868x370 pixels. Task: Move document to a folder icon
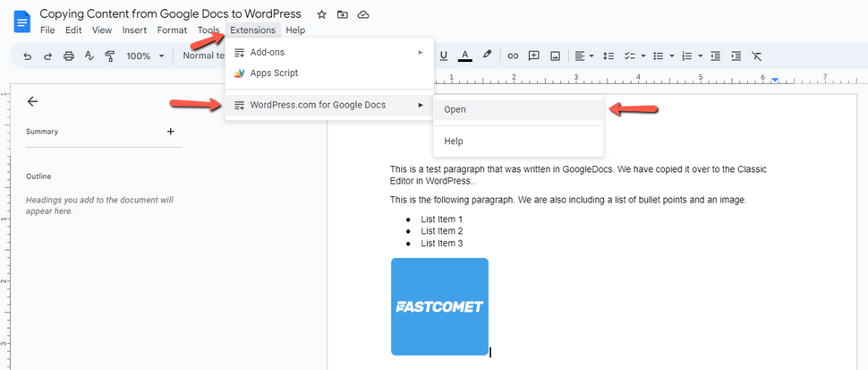coord(343,14)
